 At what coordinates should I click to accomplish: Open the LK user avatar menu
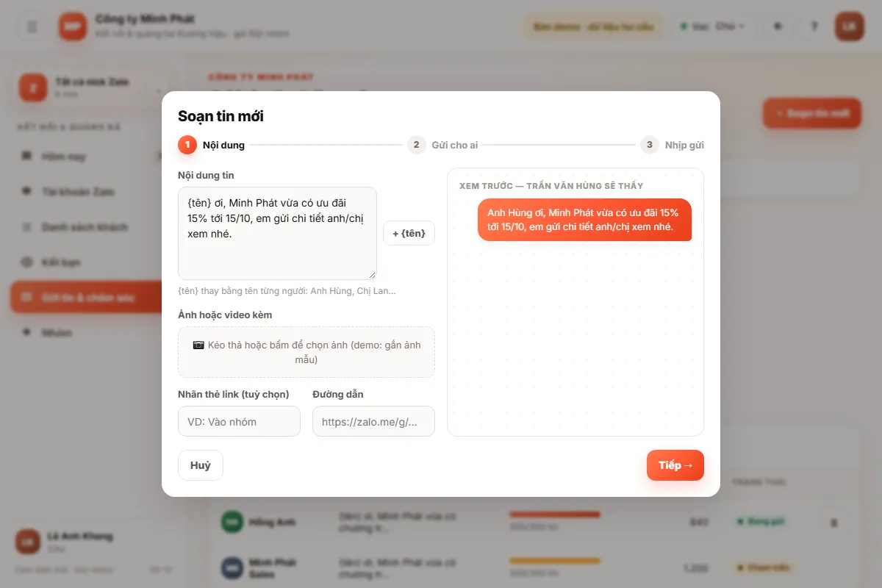[850, 26]
